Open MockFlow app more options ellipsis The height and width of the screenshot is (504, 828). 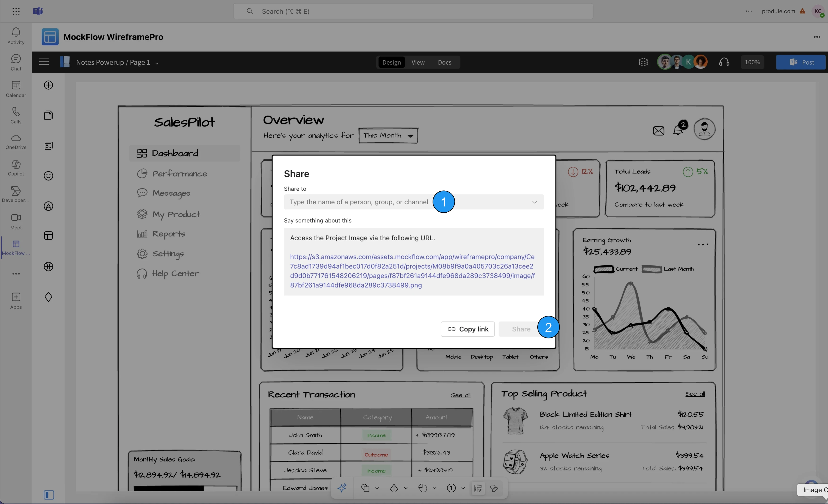click(x=817, y=37)
